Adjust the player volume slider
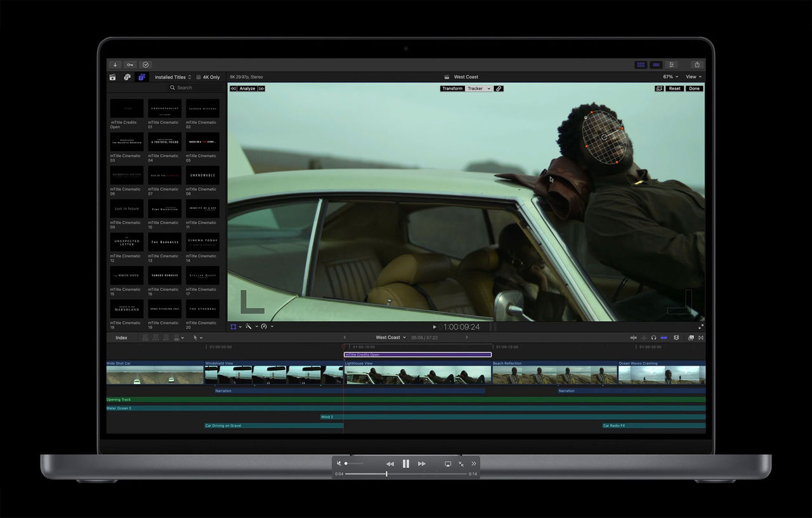812x518 pixels. 354,463
